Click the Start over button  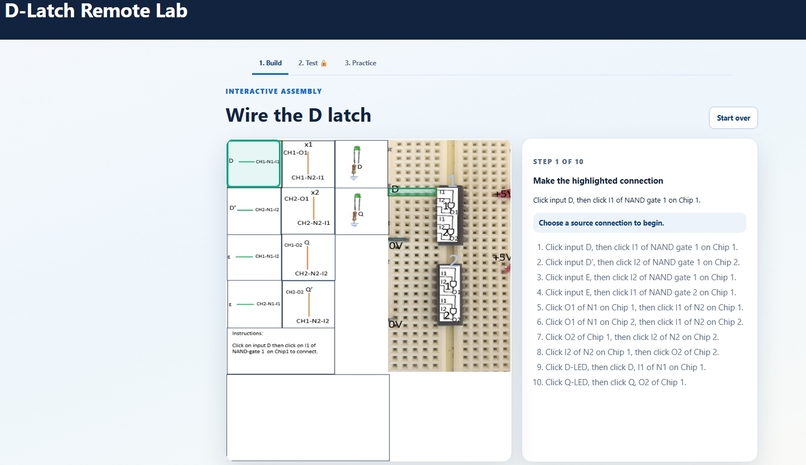tap(733, 118)
